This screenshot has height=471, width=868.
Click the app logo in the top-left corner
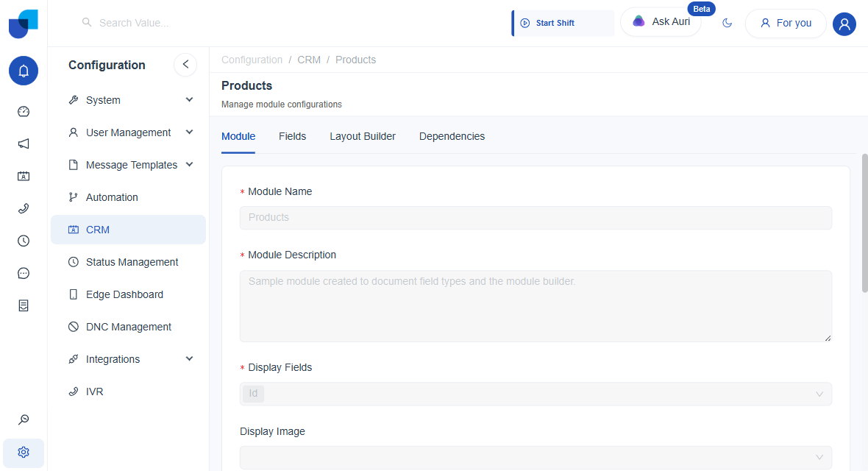pos(24,24)
